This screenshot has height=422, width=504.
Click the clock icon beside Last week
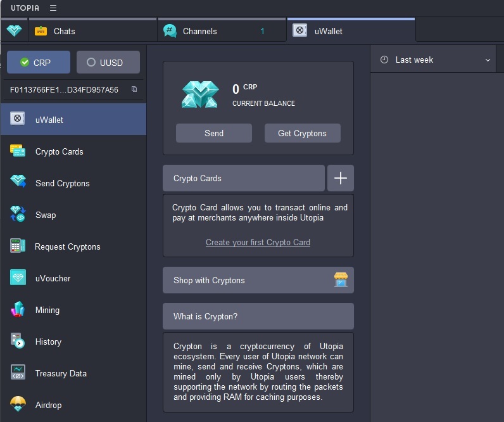384,60
